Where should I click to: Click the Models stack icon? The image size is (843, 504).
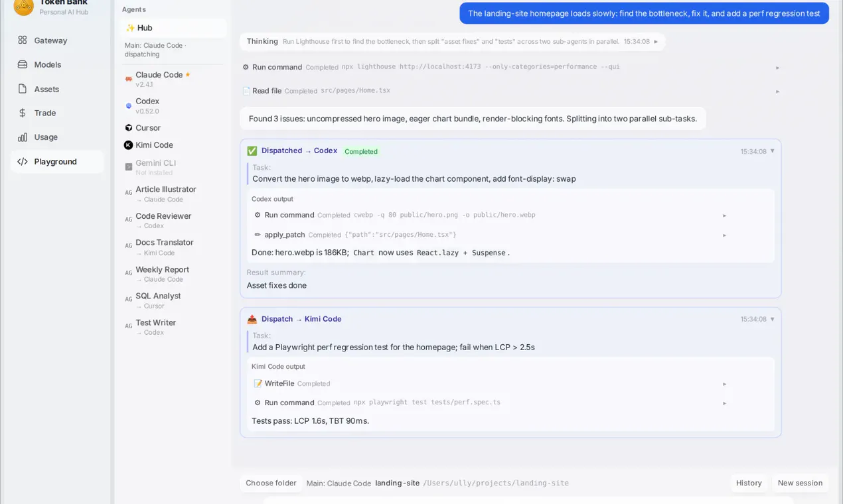[23, 65]
